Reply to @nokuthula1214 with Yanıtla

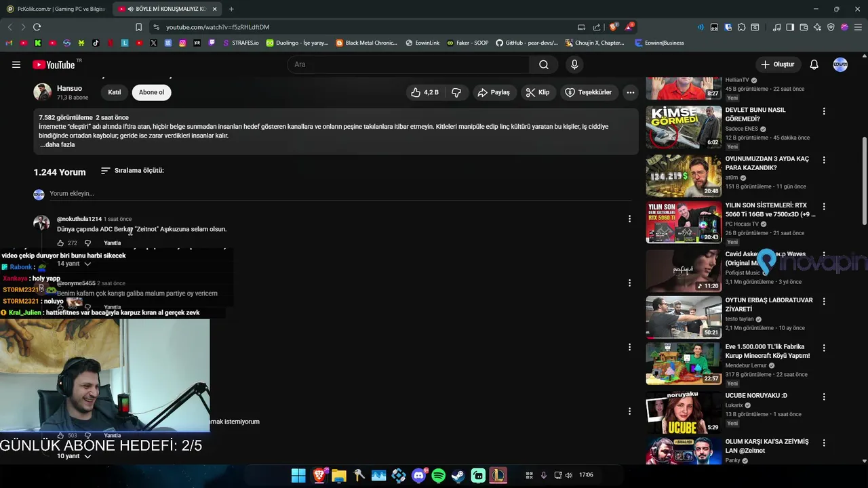112,243
